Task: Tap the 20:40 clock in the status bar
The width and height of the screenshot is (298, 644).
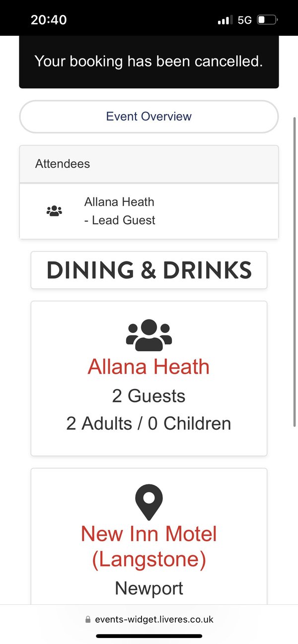Action: 49,20
